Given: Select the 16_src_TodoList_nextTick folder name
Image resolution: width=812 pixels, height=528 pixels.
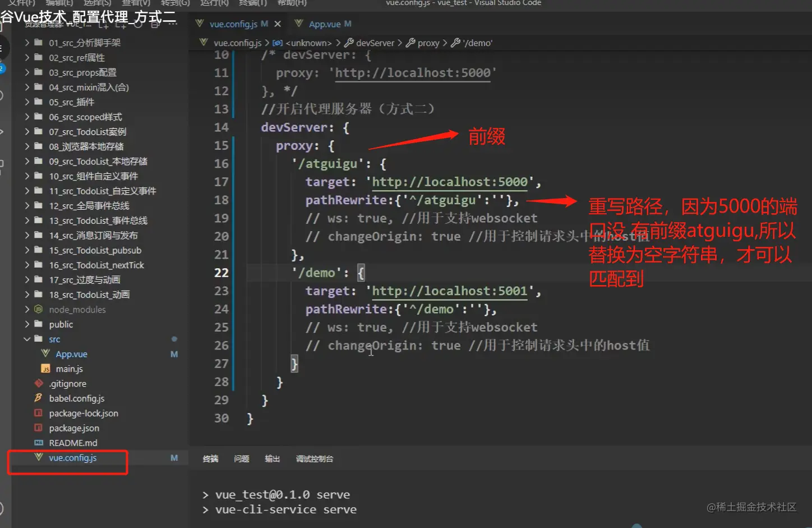Looking at the screenshot, I should 96,265.
